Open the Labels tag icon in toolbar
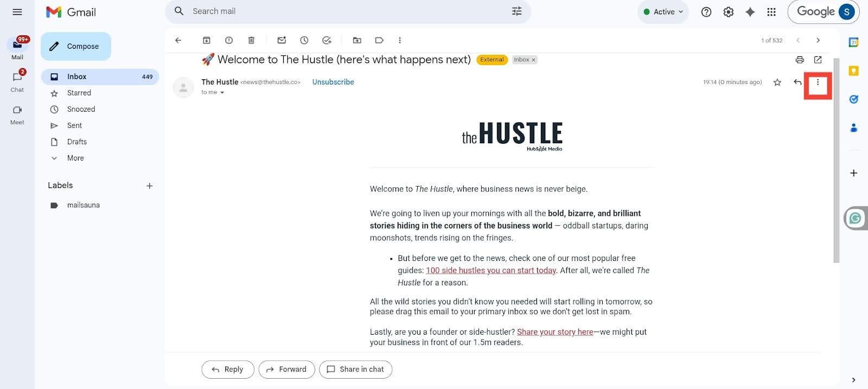 (379, 40)
